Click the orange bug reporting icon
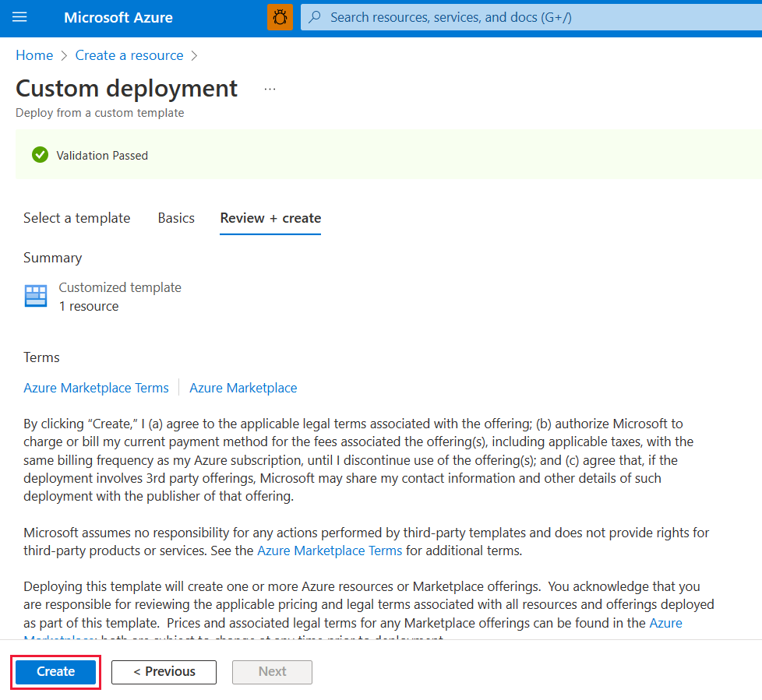 tap(280, 16)
